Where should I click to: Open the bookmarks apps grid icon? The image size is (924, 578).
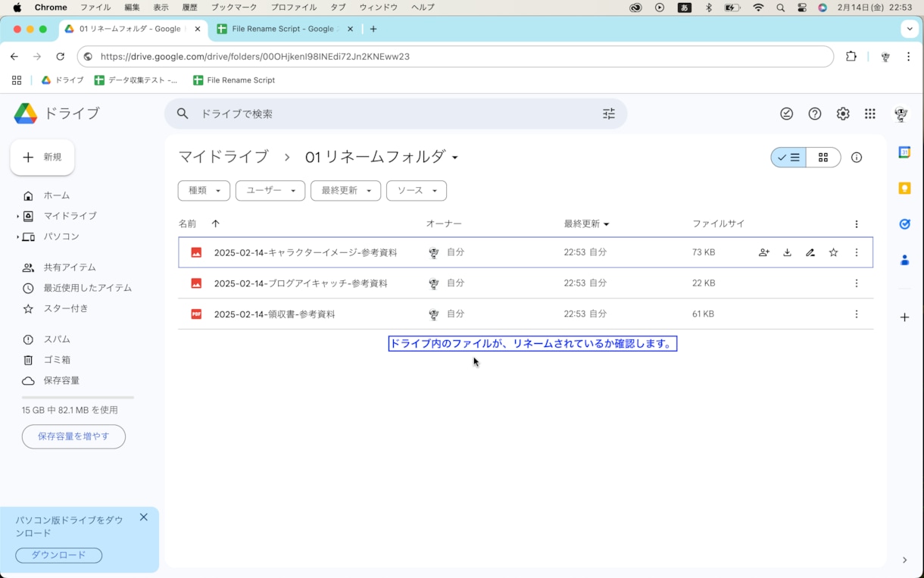pos(17,80)
